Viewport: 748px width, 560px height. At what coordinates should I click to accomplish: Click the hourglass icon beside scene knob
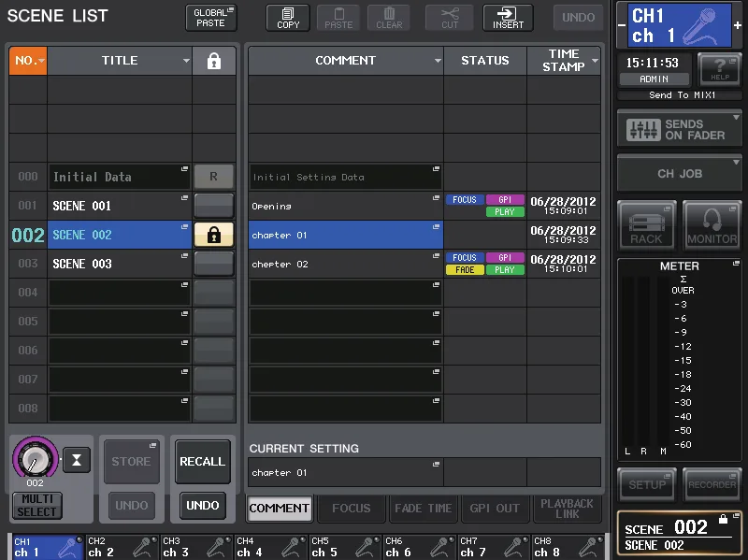[77, 460]
